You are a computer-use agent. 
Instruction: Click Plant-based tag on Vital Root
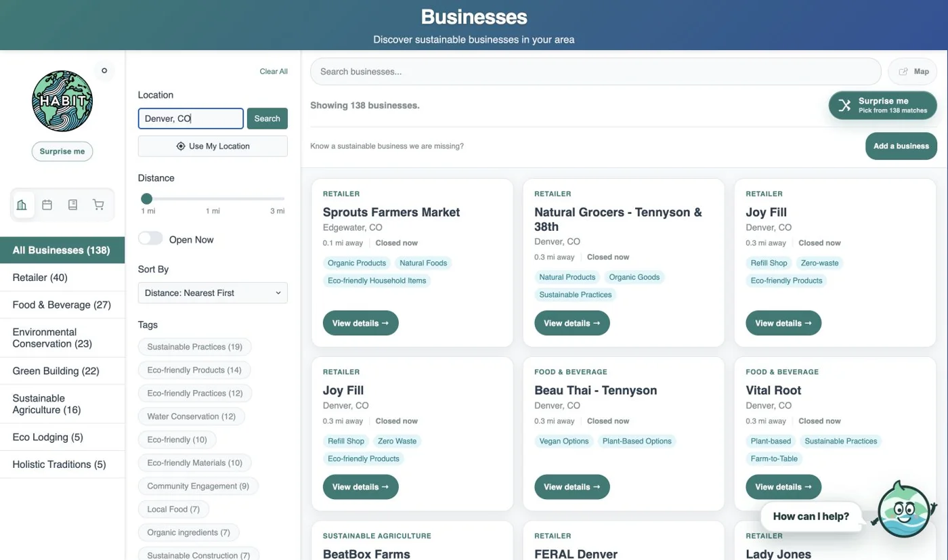tap(771, 441)
